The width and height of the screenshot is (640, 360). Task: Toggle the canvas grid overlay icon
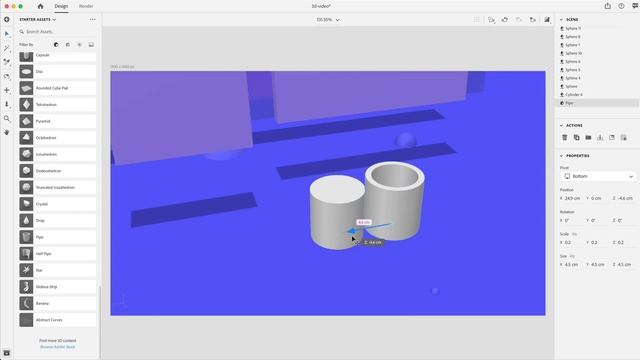click(x=476, y=20)
